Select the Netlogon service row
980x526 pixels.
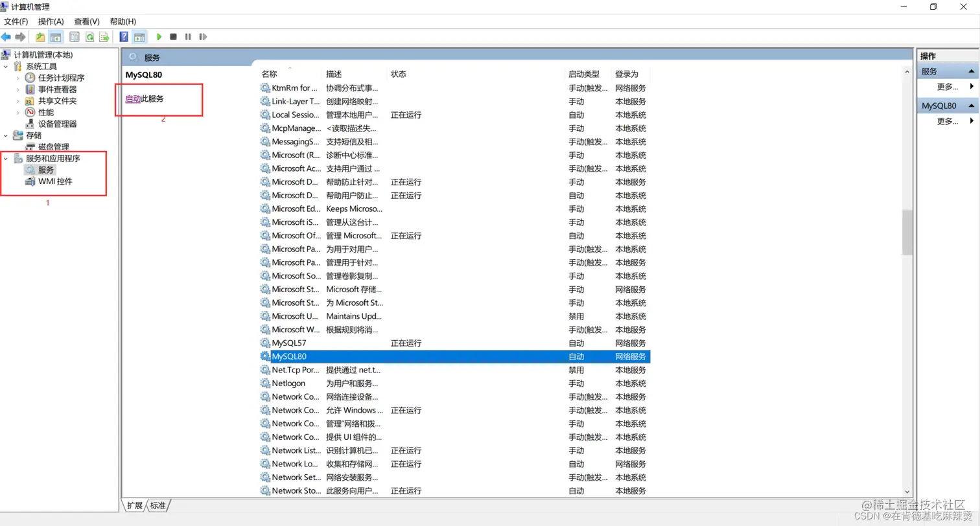click(454, 383)
